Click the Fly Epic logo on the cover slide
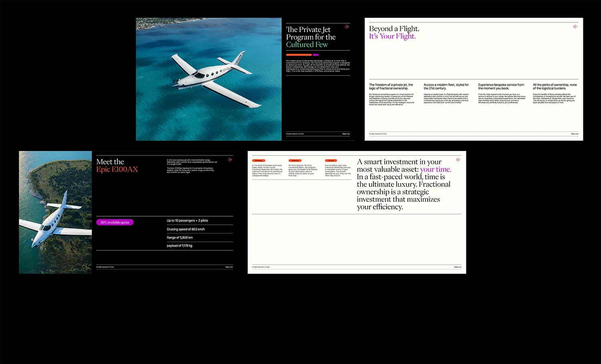 point(347,26)
